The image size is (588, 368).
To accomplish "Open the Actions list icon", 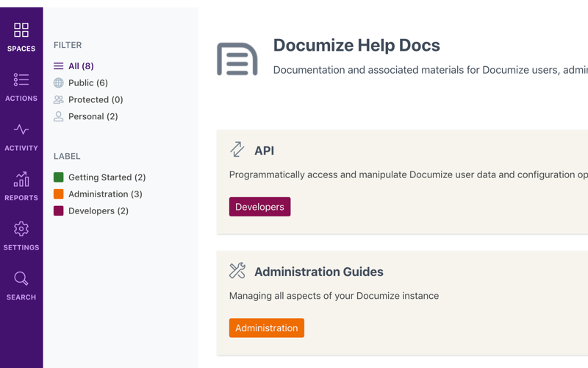I will 21,80.
